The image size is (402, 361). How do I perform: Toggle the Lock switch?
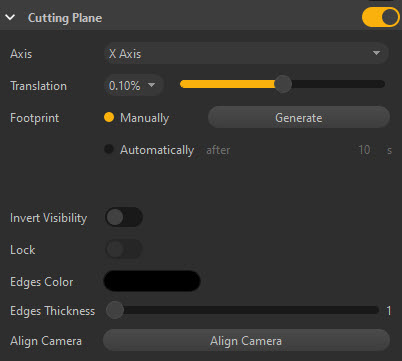click(x=124, y=249)
